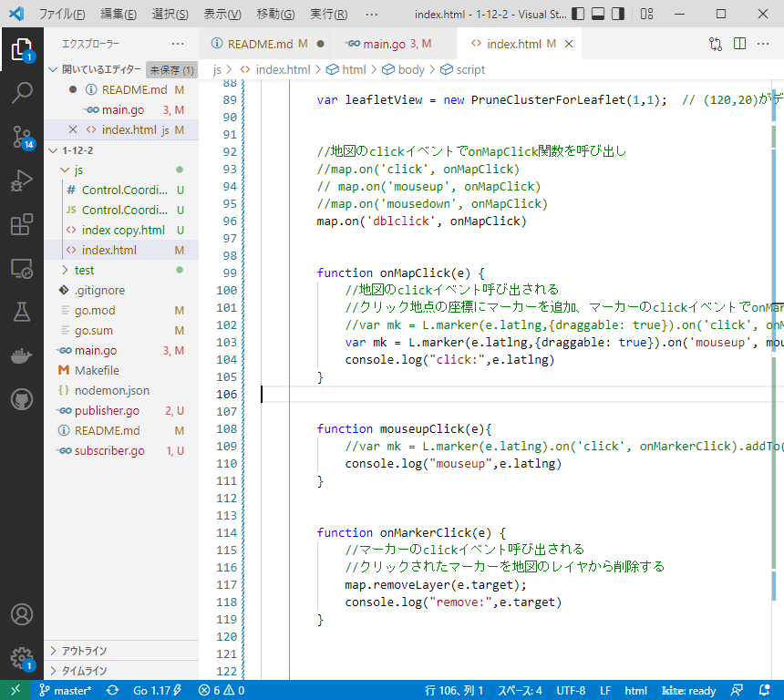The width and height of the screenshot is (784, 700).
Task: Open Source Control view with 14 changes
Action: tap(22, 137)
